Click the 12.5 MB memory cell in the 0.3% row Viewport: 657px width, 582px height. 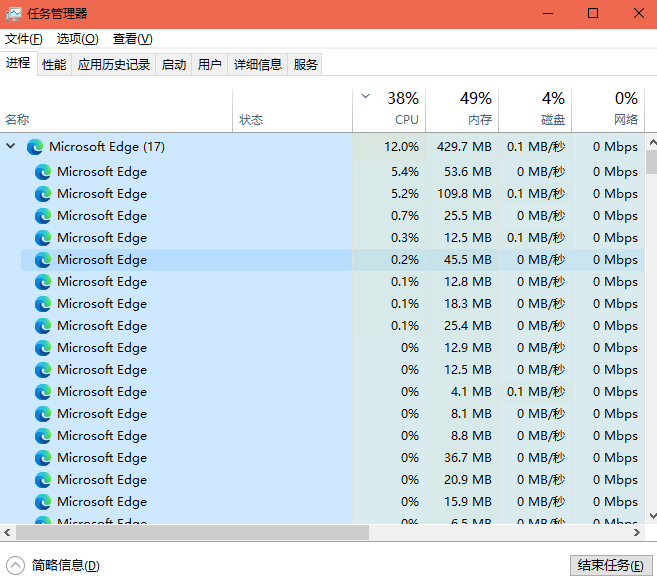click(x=462, y=238)
